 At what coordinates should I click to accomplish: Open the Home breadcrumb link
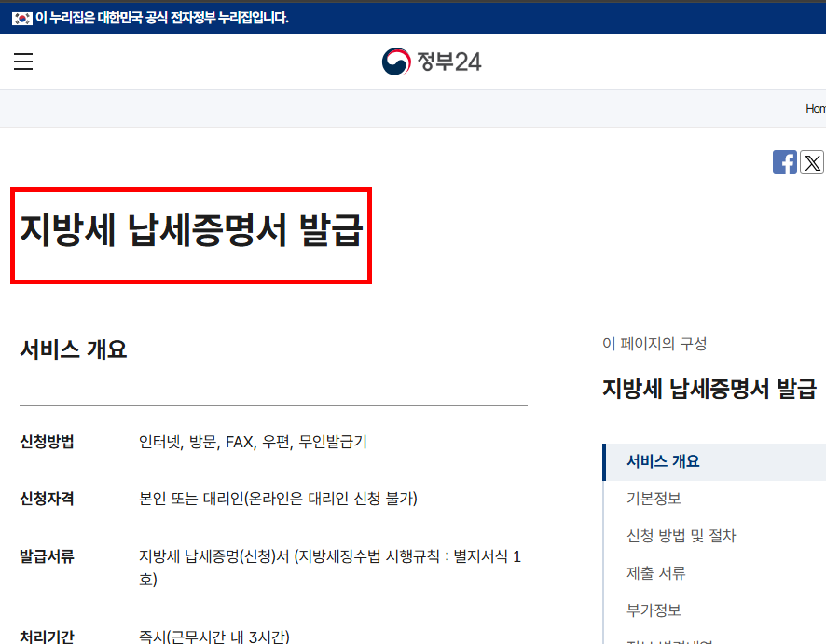[x=815, y=108]
